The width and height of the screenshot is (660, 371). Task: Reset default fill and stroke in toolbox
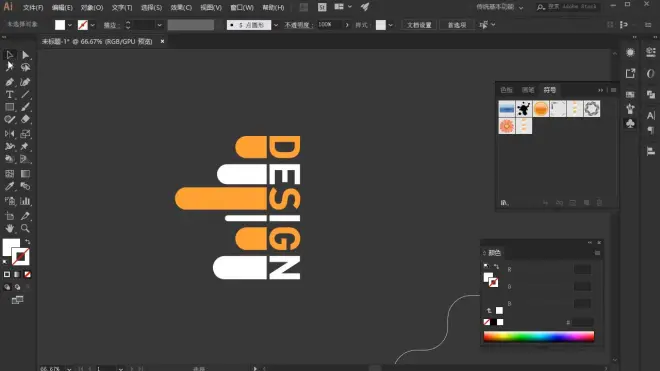pos(5,262)
